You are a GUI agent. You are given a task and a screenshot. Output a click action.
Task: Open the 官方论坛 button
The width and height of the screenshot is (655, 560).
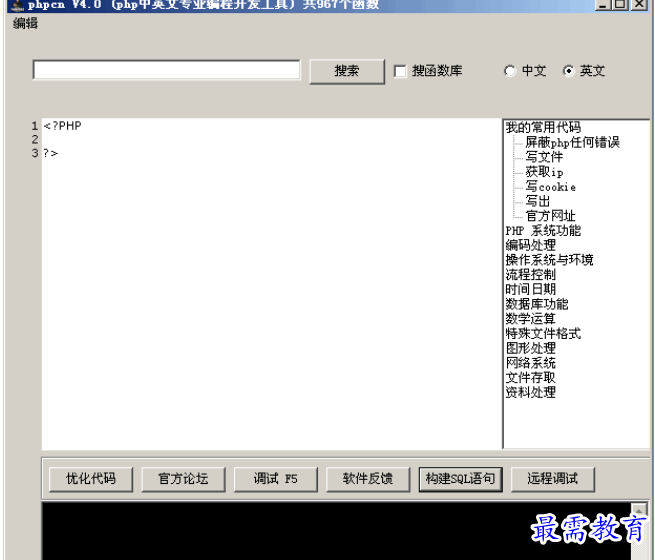183,479
